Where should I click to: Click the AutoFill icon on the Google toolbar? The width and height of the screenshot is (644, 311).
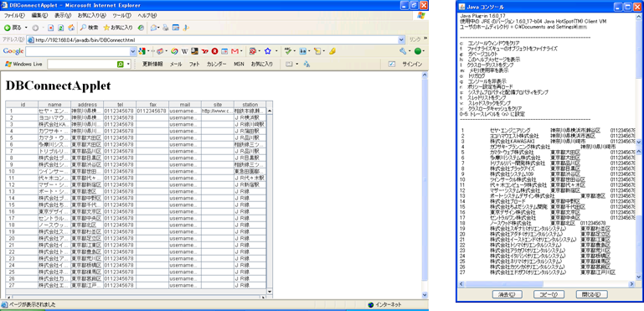(x=317, y=51)
